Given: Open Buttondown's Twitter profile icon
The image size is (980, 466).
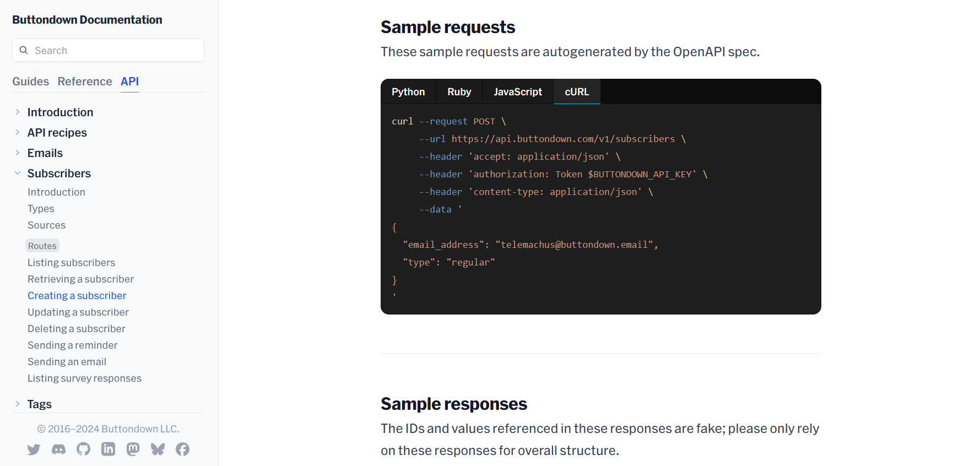Looking at the screenshot, I should coord(34,449).
